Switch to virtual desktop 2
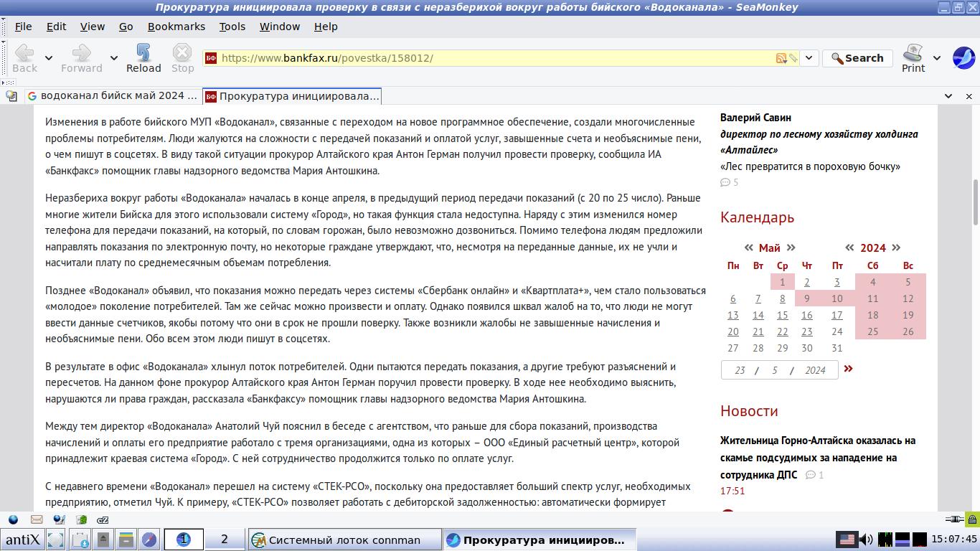Screen dimensions: 980x551 point(224,540)
